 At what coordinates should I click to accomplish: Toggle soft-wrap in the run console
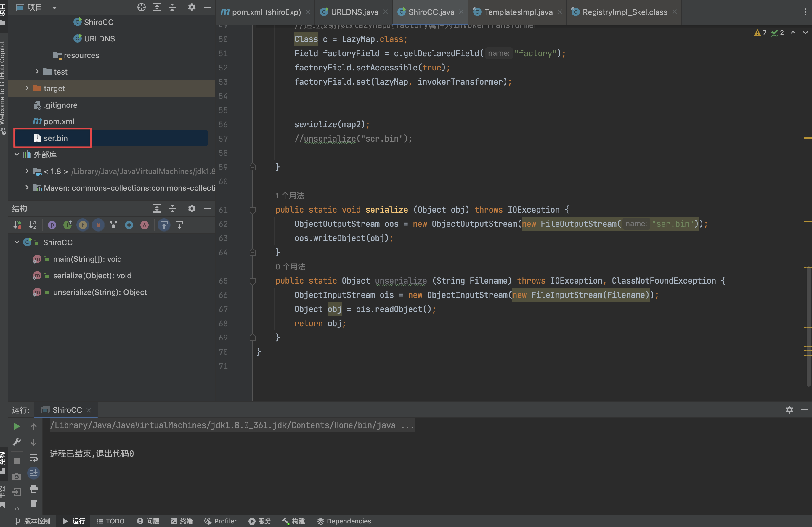coord(34,458)
